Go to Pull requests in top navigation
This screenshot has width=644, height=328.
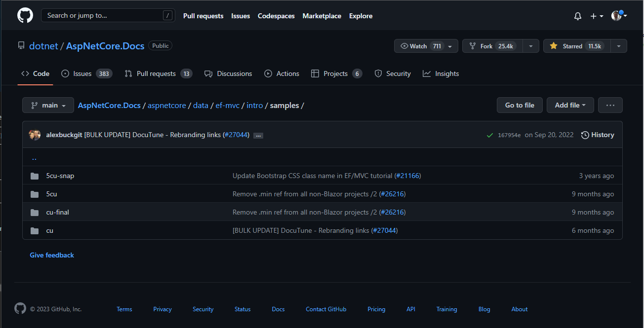pyautogui.click(x=203, y=16)
